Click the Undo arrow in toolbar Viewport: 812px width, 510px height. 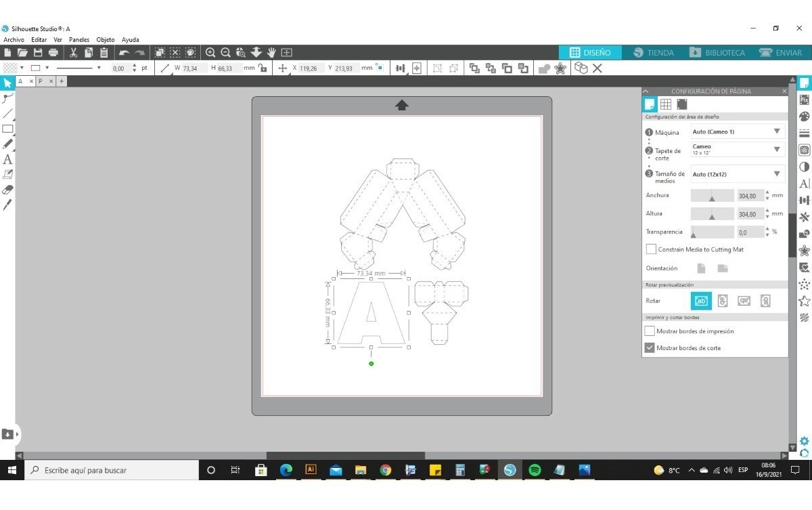click(x=124, y=52)
